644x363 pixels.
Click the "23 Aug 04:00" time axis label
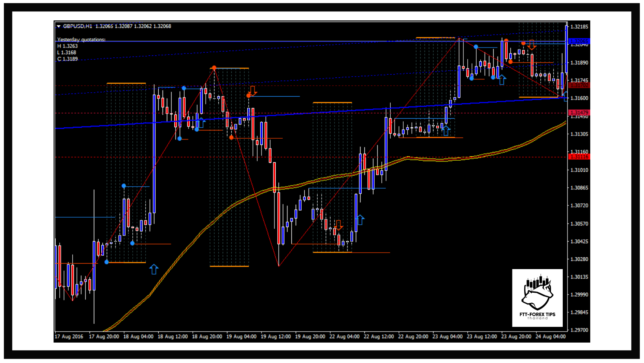[x=448, y=337]
